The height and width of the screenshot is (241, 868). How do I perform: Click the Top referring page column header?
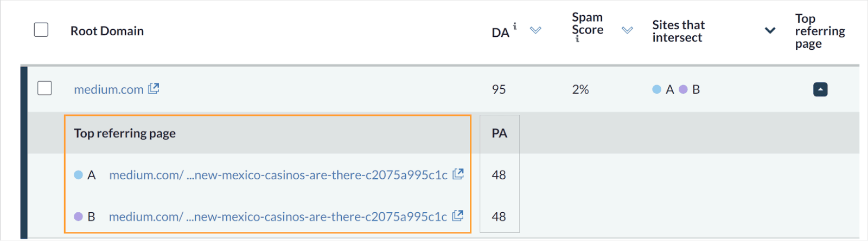coord(820,31)
